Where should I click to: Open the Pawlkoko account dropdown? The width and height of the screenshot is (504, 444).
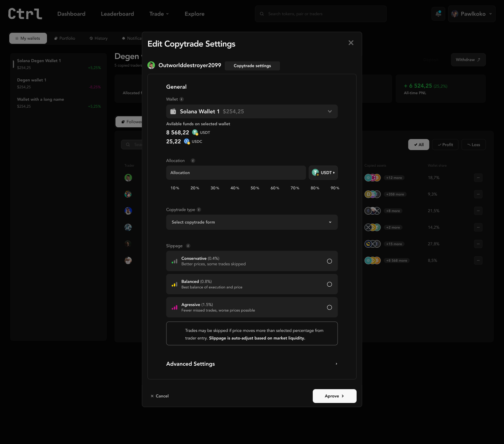coord(472,14)
